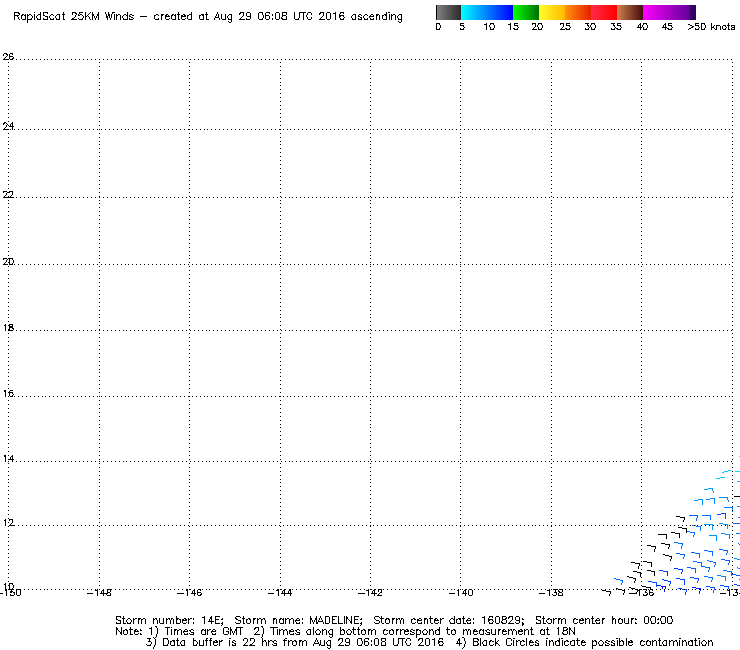Click the red 30-35 knots legend segment
This screenshot has height=650, width=740.
point(604,12)
